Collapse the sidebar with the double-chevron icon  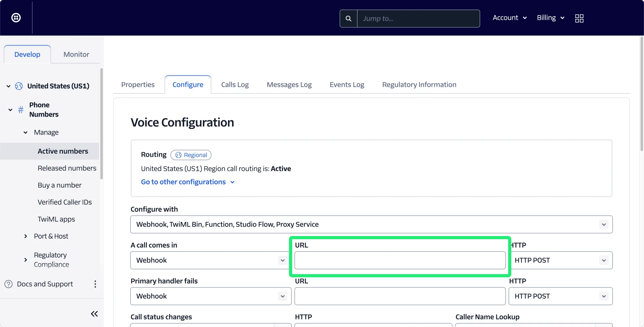(x=94, y=313)
